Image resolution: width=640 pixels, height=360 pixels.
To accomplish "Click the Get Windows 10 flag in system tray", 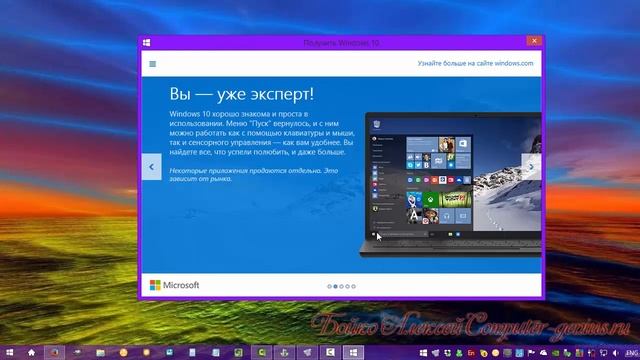I will coord(423,353).
